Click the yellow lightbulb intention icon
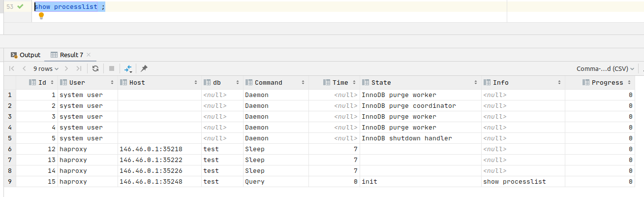 pyautogui.click(x=41, y=16)
